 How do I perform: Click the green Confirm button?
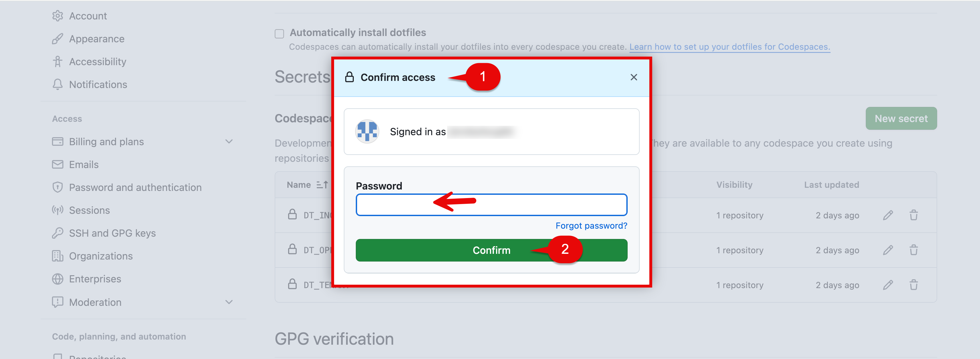pos(491,250)
